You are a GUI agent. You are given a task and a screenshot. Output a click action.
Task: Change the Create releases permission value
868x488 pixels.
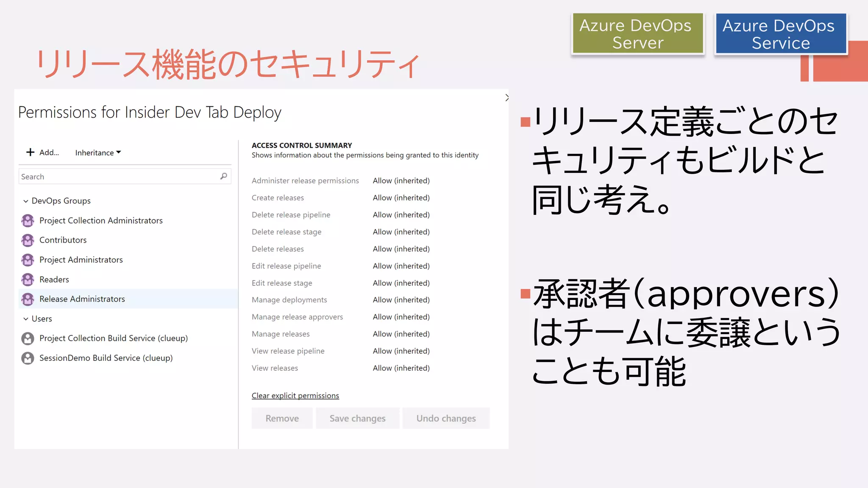pos(401,197)
